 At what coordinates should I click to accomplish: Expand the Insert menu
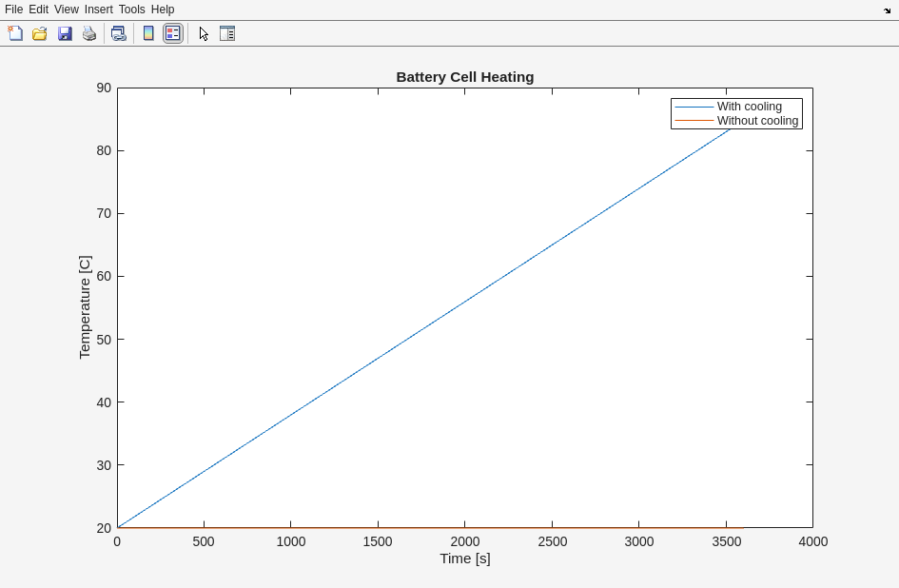98,10
